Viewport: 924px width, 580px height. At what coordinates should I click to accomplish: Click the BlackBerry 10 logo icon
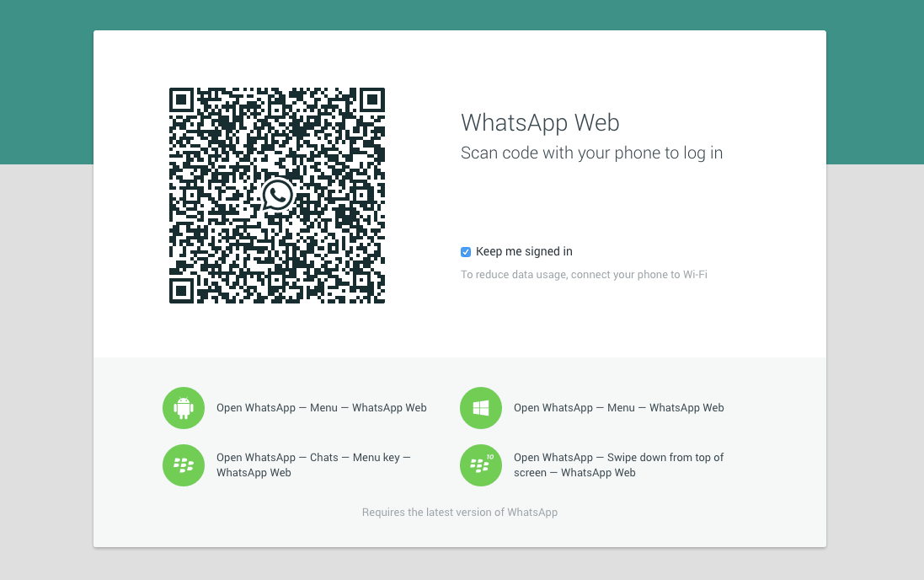coord(481,465)
